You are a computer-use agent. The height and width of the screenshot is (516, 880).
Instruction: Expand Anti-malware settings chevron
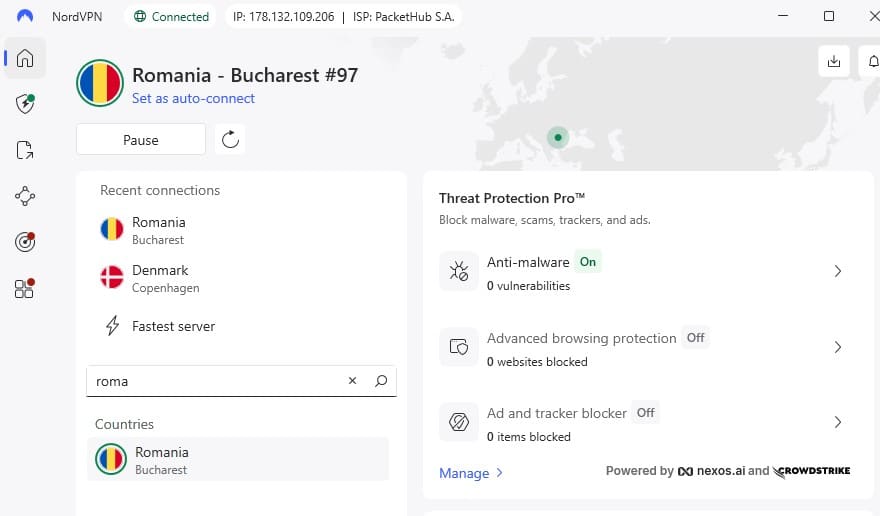pos(837,271)
